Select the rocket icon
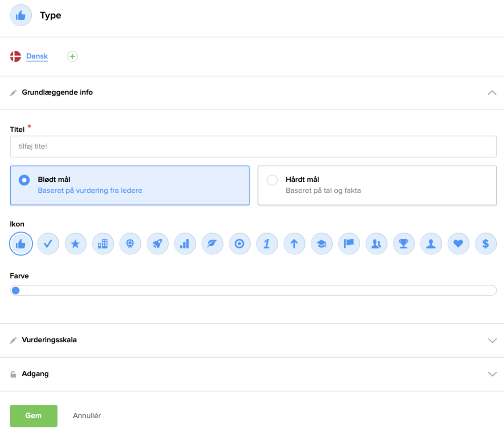 [x=158, y=243]
